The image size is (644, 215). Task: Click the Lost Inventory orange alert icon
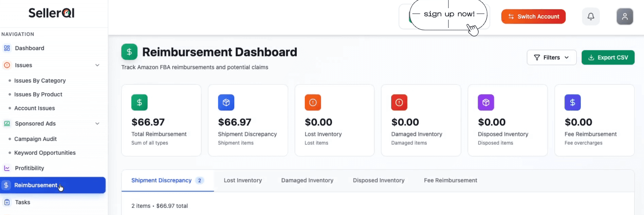[x=313, y=102]
